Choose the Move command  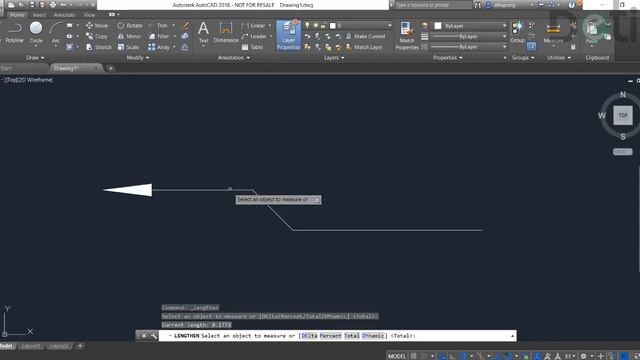coord(97,25)
